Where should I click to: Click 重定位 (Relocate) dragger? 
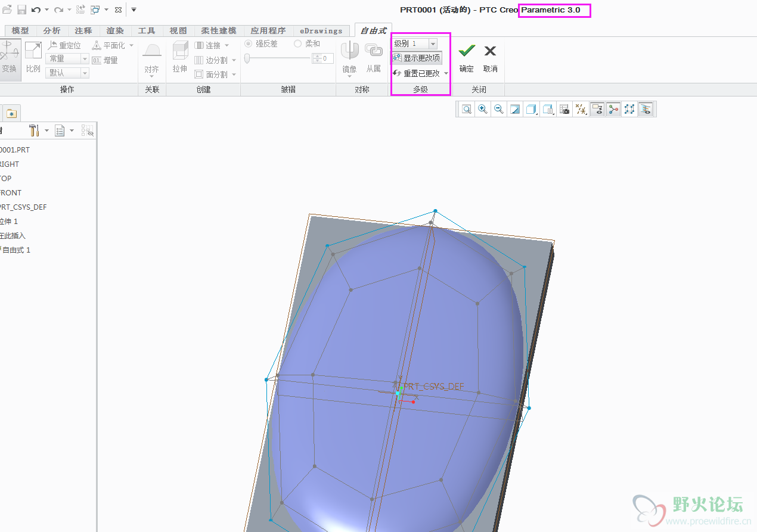64,45
